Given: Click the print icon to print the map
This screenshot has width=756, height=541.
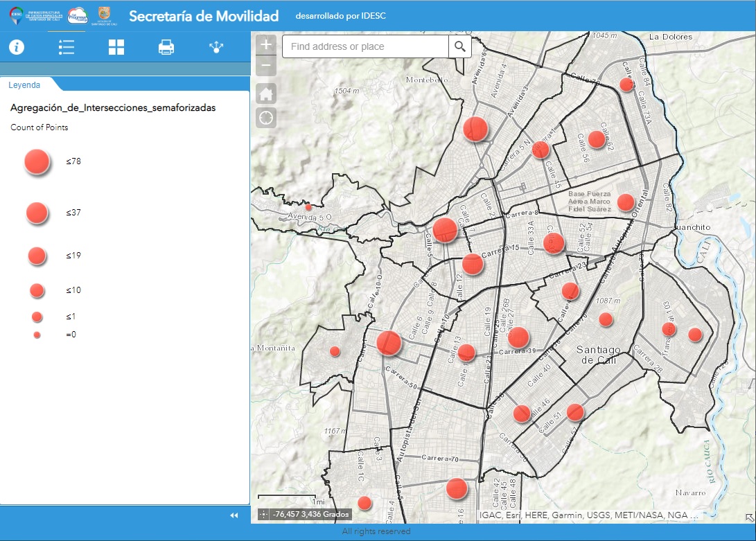Looking at the screenshot, I should [166, 47].
